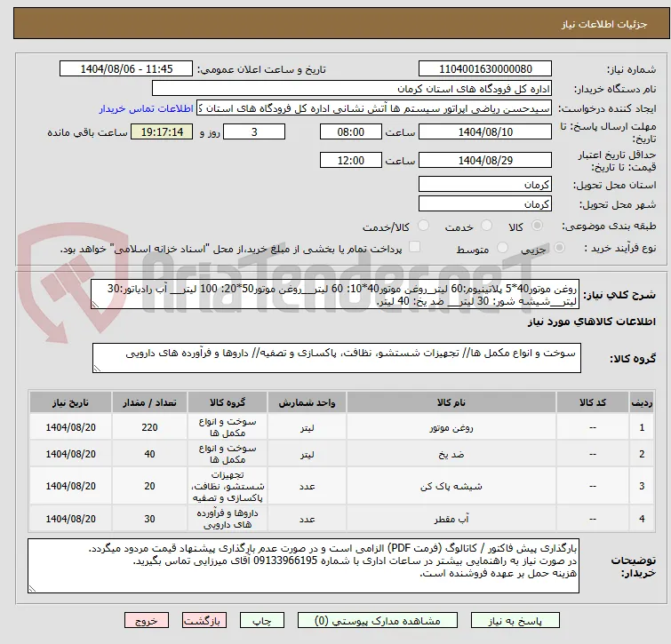Click the استان محل تحویل field
This screenshot has height=644, width=671.
coord(485,184)
